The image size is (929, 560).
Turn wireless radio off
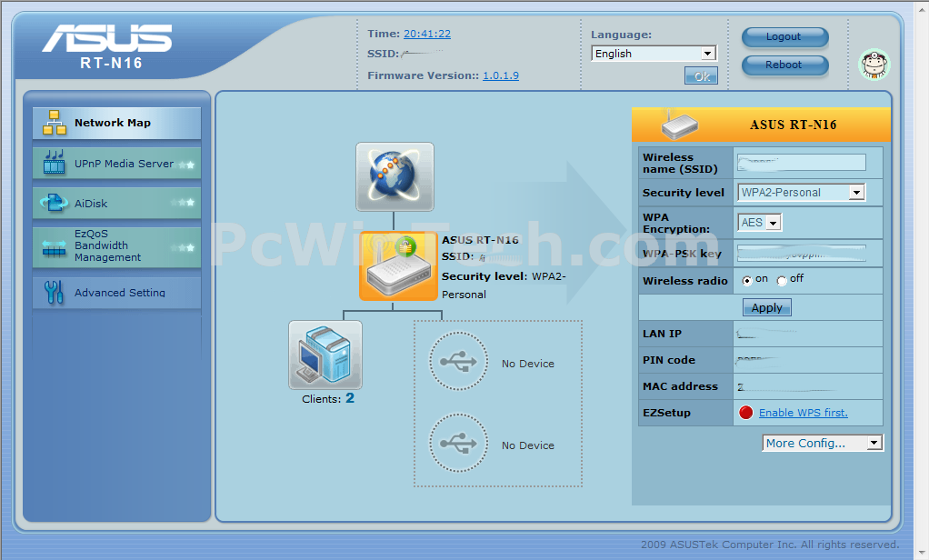(782, 280)
